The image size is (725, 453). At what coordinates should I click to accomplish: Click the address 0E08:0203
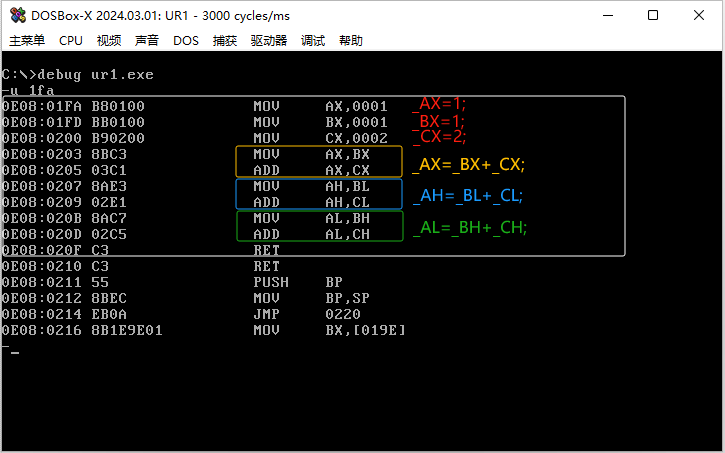click(x=42, y=154)
